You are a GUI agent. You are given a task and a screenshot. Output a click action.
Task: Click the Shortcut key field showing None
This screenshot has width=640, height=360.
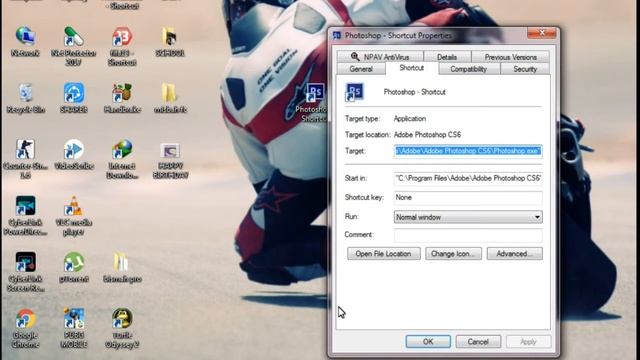pyautogui.click(x=468, y=198)
